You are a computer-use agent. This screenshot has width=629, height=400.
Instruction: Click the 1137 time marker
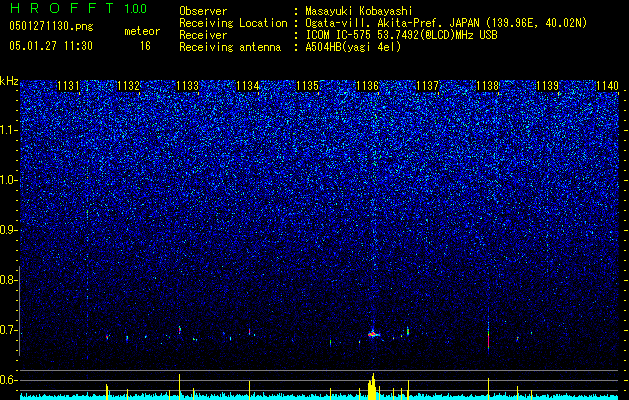pos(428,86)
